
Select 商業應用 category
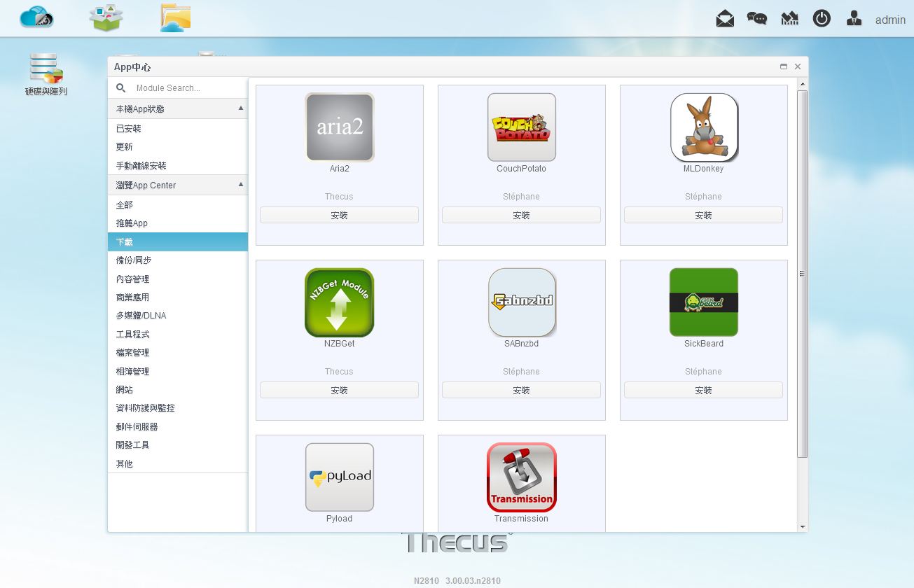pyautogui.click(x=178, y=297)
